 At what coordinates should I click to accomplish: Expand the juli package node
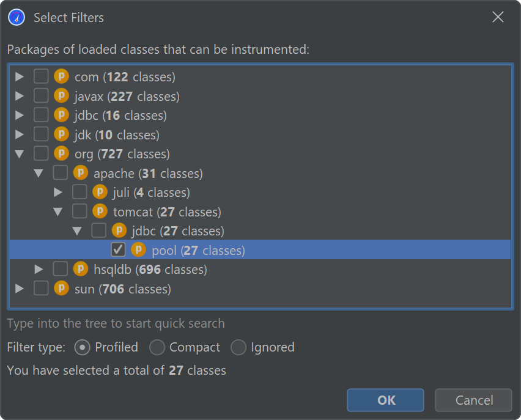pyautogui.click(x=58, y=193)
